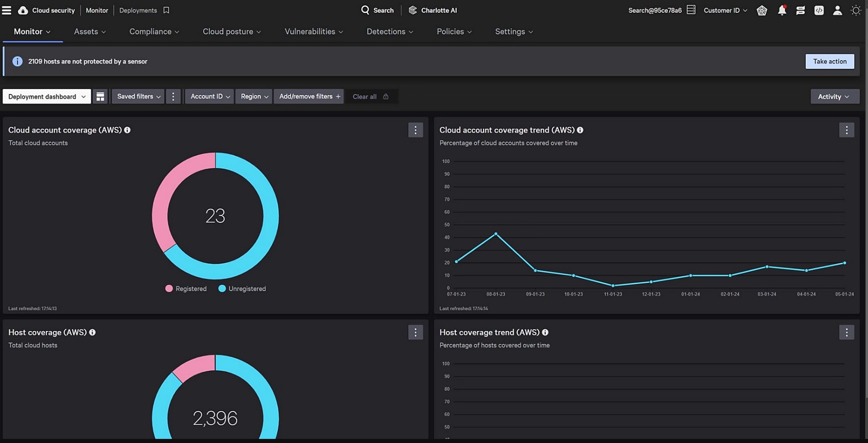
Task: Expand the Vulnerabilities menu
Action: pos(314,32)
